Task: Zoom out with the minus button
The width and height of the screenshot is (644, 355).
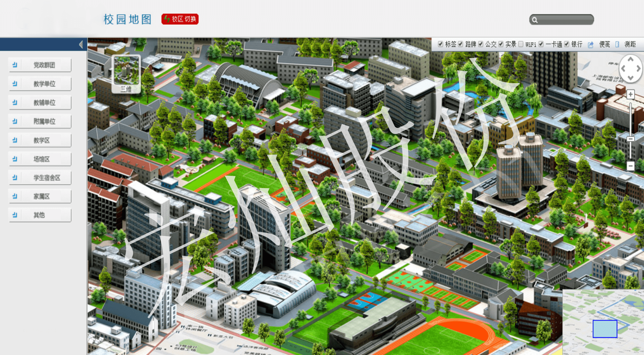Action: [630, 166]
